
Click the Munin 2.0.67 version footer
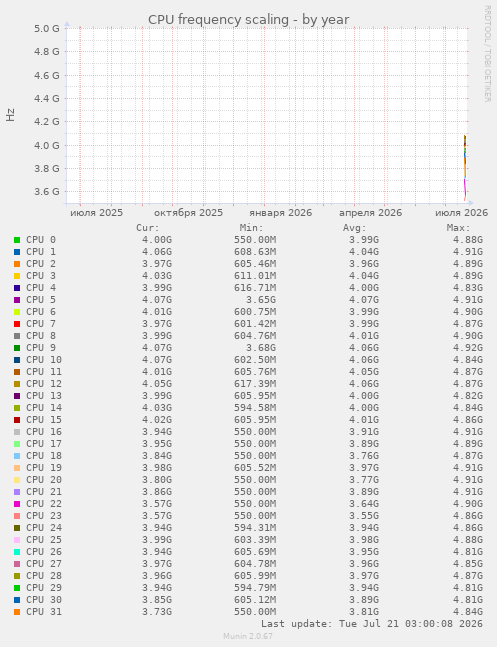pos(248,636)
